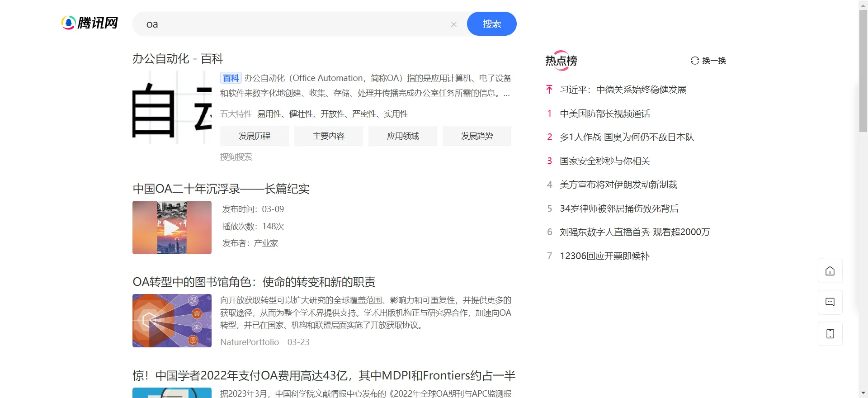The width and height of the screenshot is (868, 398).
Task: Select the 应用领域 tab
Action: (403, 136)
